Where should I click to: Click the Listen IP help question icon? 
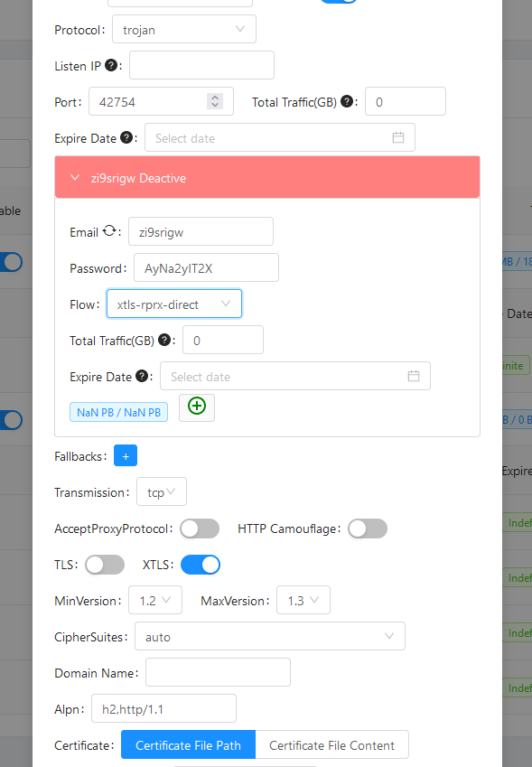coord(111,65)
